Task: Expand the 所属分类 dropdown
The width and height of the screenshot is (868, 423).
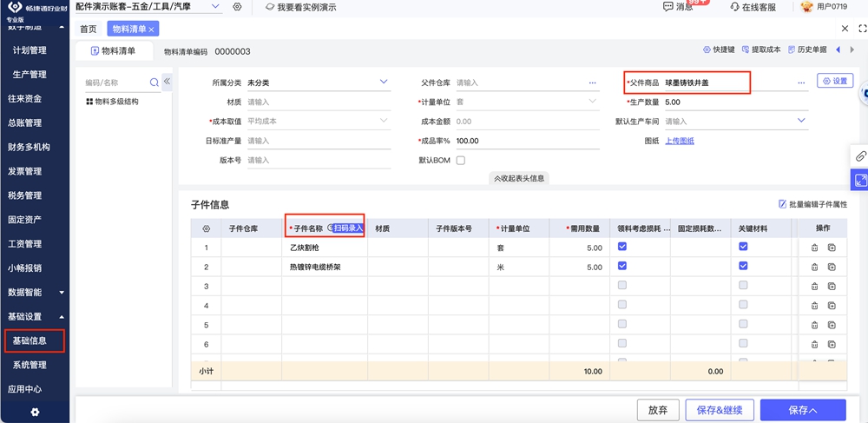Action: coord(385,83)
